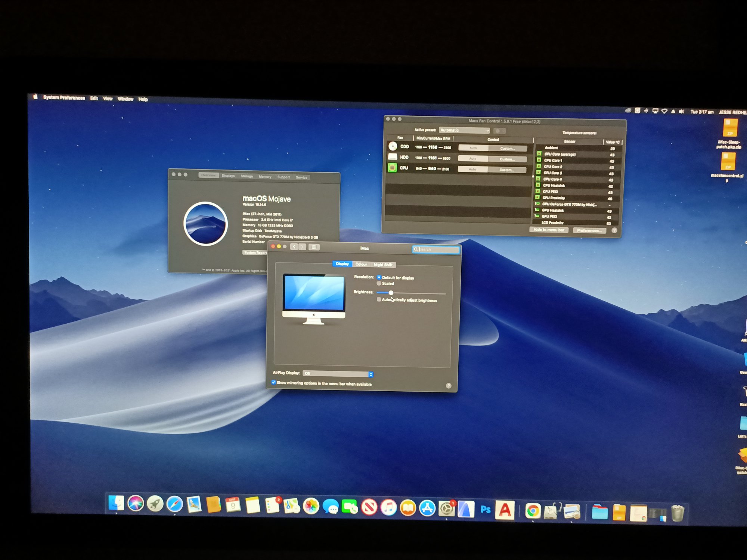Launch Safari from the dock

(174, 504)
